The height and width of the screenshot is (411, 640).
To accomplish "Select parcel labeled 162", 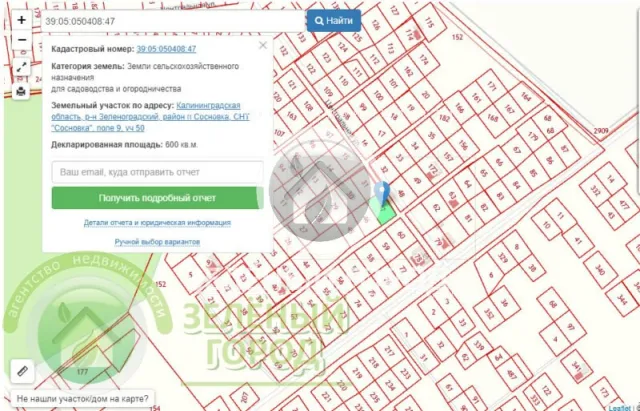I will click(408, 71).
